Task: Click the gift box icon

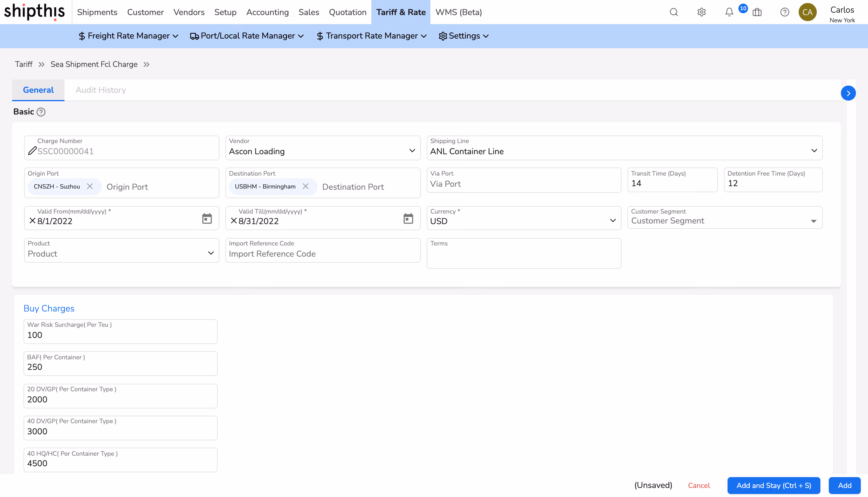Action: click(x=757, y=12)
